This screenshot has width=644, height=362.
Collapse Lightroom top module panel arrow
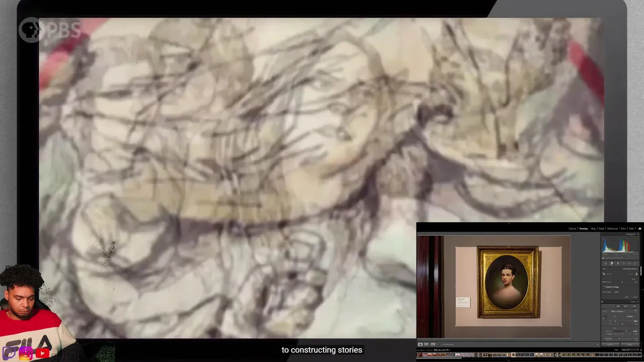point(508,224)
